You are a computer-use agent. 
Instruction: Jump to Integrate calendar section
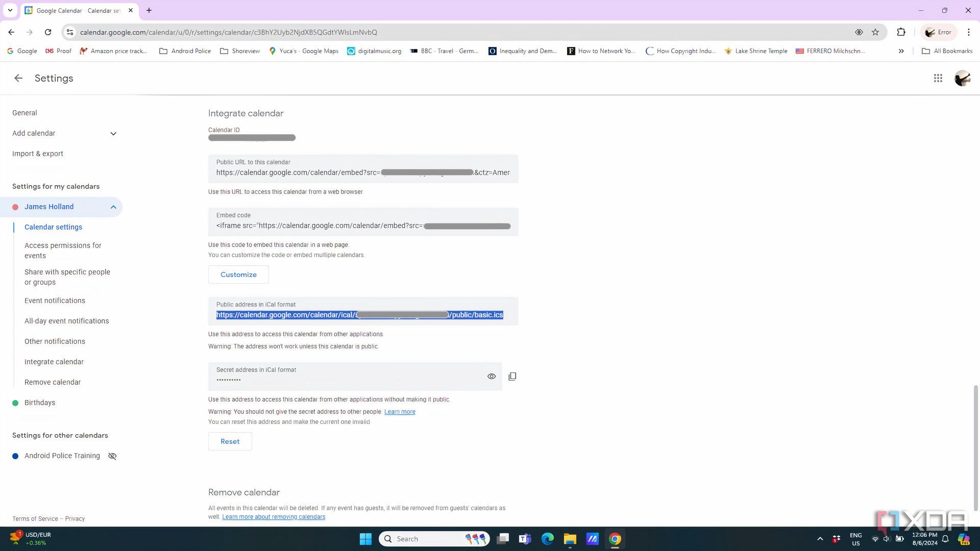(54, 362)
